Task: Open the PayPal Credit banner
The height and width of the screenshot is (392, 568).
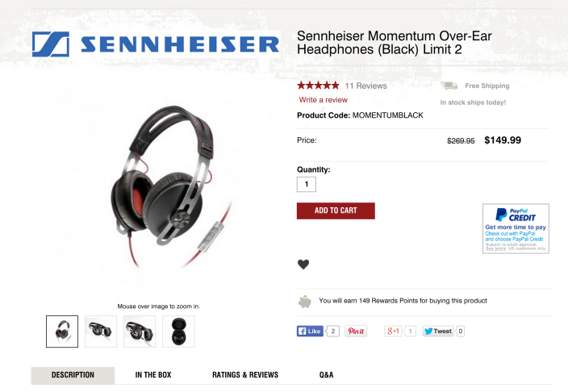Action: pyautogui.click(x=516, y=228)
